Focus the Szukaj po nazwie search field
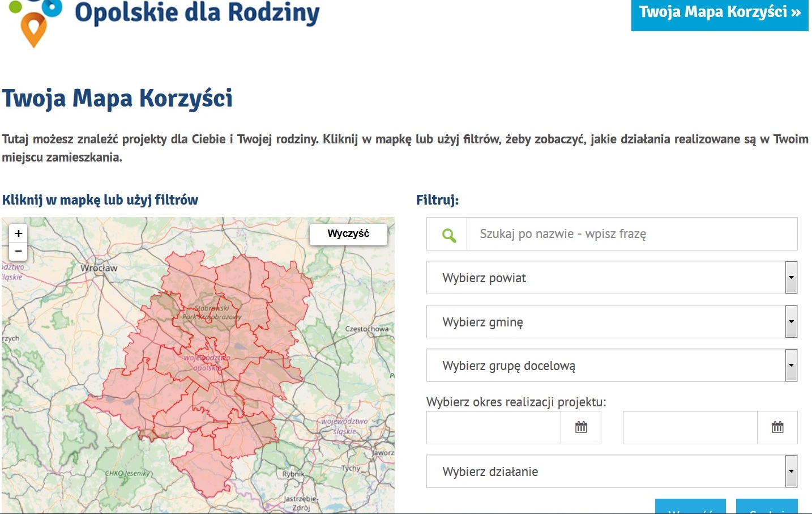Image resolution: width=812 pixels, height=514 pixels. coord(631,234)
